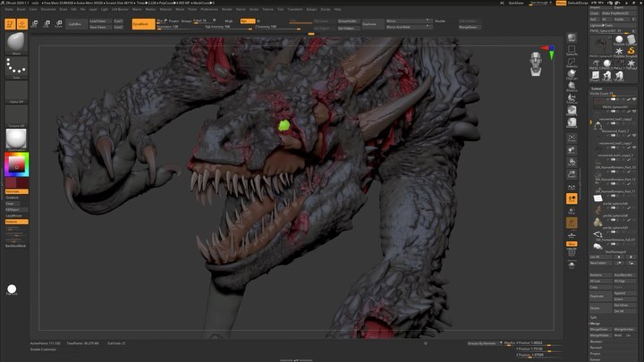Viewport: 644px width, 362px height.
Task: Open the Dots stroke type picker
Action: coord(16,68)
